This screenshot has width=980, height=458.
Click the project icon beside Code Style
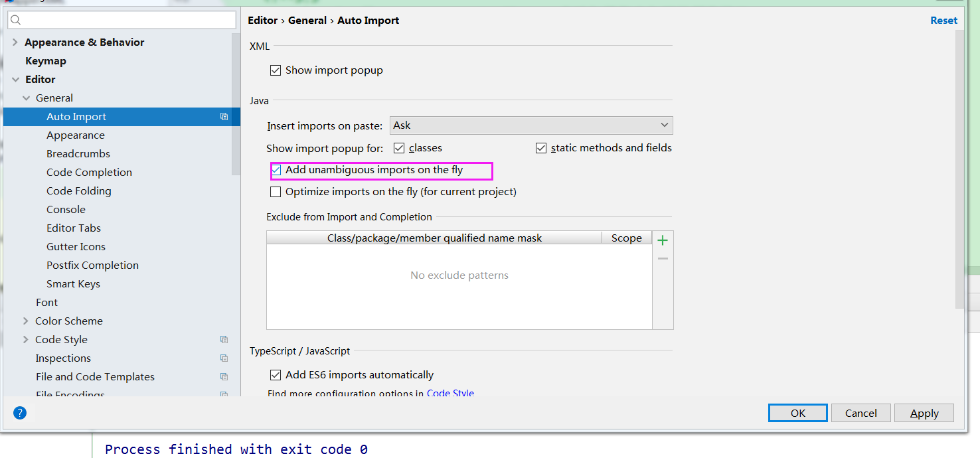tap(224, 340)
